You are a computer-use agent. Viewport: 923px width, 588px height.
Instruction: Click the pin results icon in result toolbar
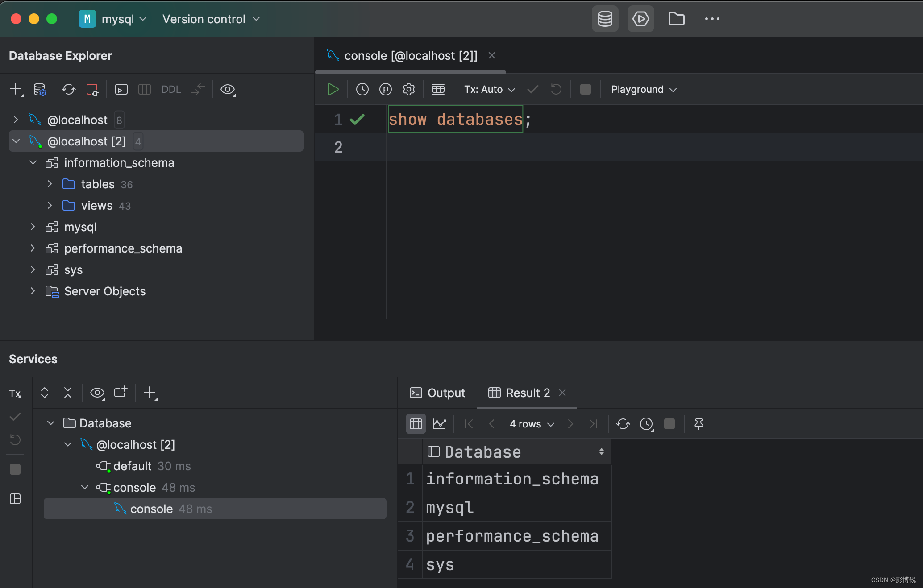point(699,423)
